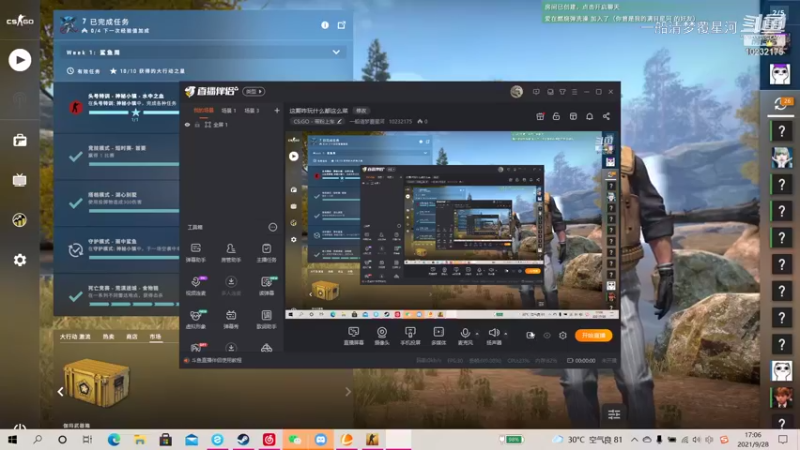
Task: Click the CS:GO Play button in left sidebar
Action: pyautogui.click(x=19, y=60)
